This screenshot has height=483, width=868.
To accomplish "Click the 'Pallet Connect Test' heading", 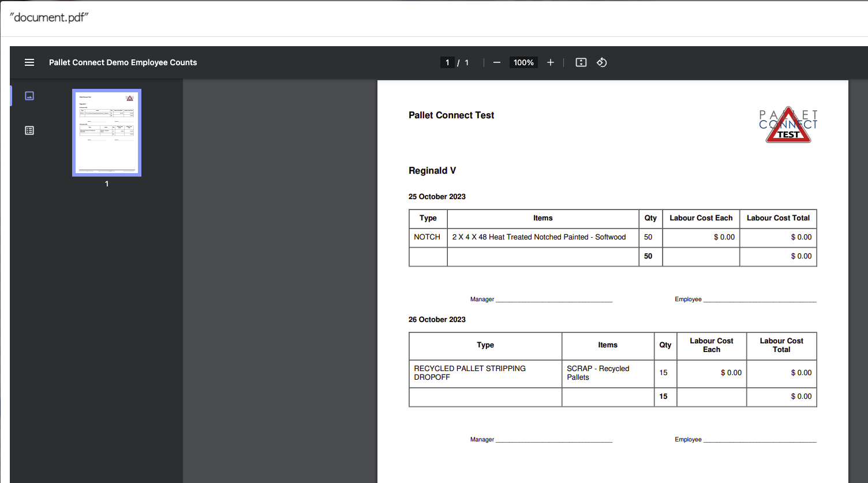I will point(451,115).
